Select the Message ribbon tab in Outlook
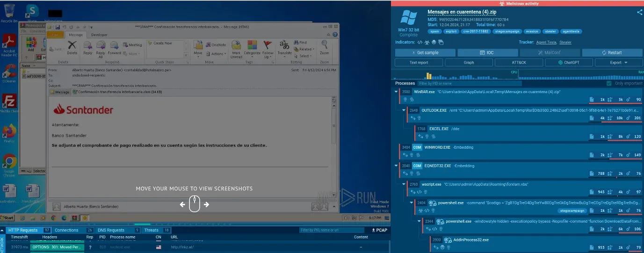 (76, 35)
